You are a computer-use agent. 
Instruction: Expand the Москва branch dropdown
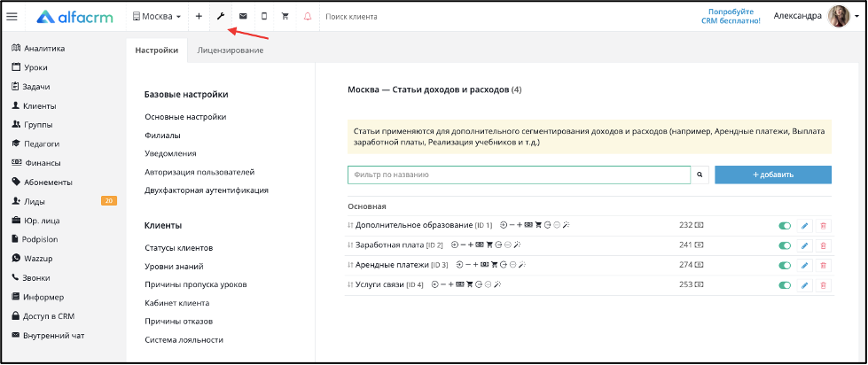(157, 17)
